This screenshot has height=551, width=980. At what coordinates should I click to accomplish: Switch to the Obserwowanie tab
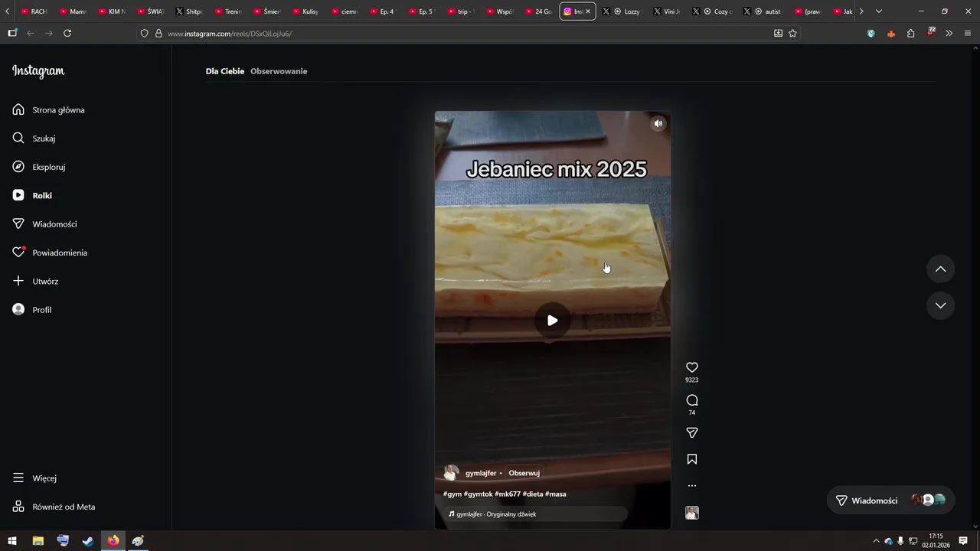coord(279,71)
